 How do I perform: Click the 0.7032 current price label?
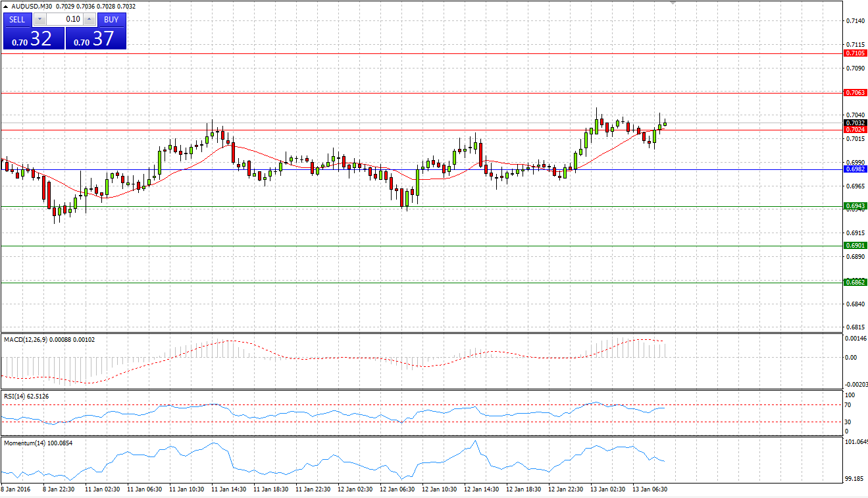coord(855,123)
